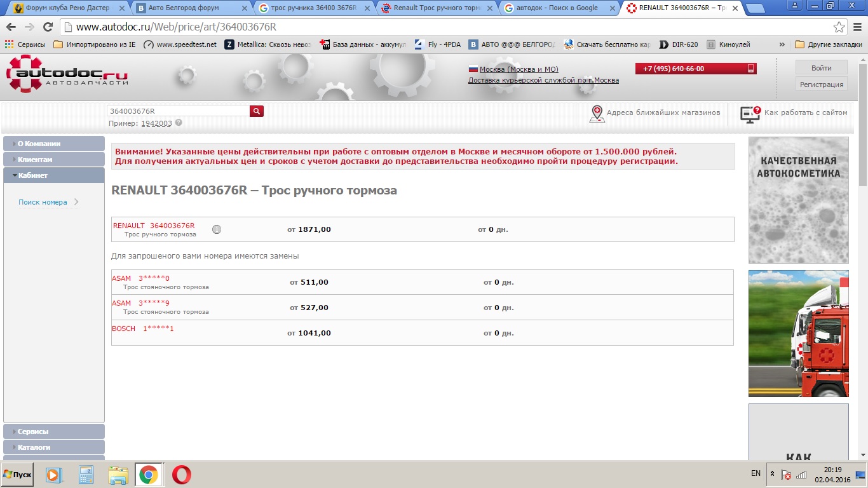Open the Metallica bookmark
The width and height of the screenshot is (868, 488).
268,44
